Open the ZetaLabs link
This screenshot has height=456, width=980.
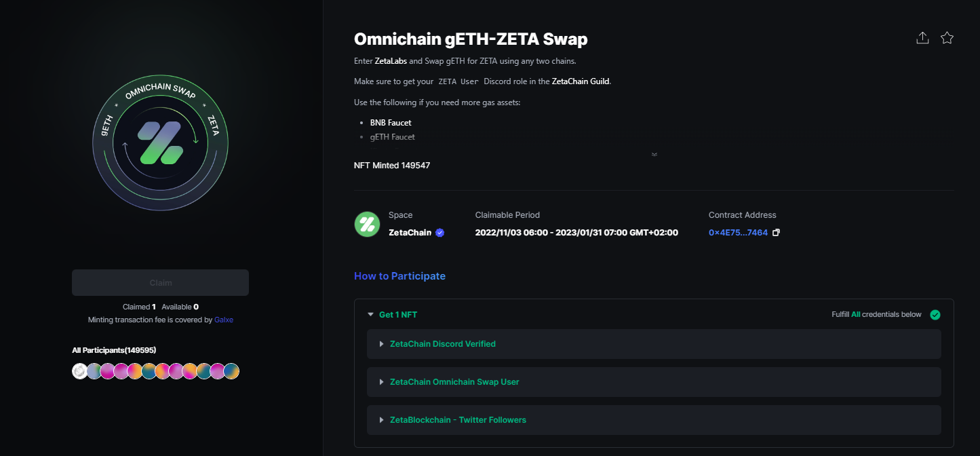tap(391, 61)
